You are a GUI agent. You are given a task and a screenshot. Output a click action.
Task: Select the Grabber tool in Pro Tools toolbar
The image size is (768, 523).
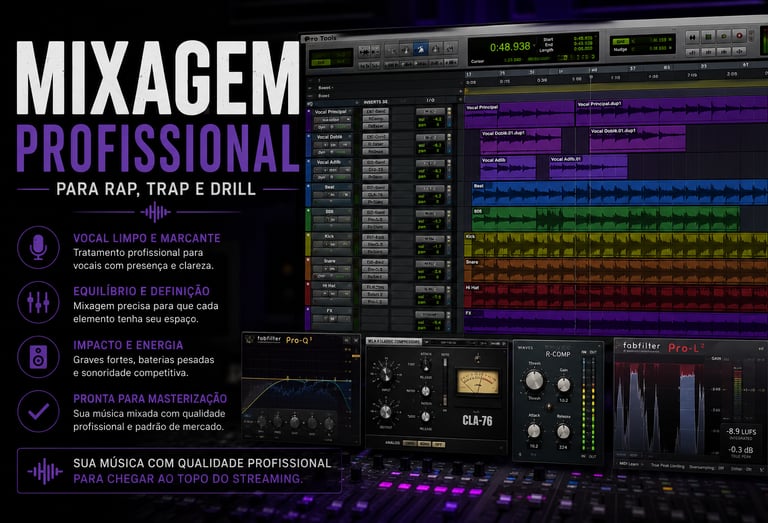(435, 49)
